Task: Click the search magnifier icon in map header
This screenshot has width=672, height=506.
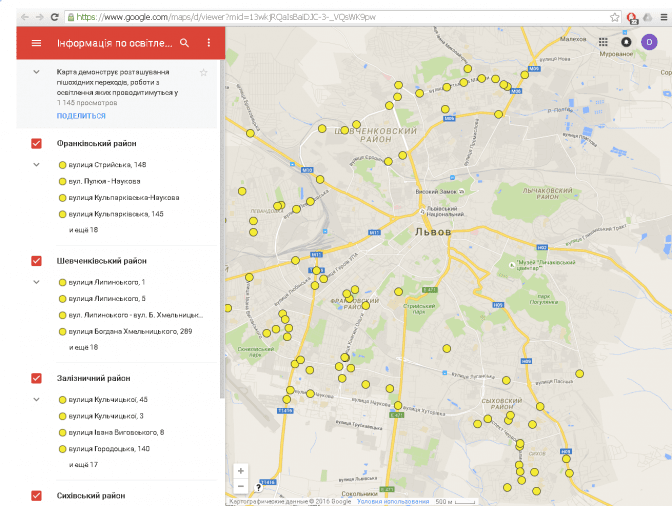Action: pos(184,43)
